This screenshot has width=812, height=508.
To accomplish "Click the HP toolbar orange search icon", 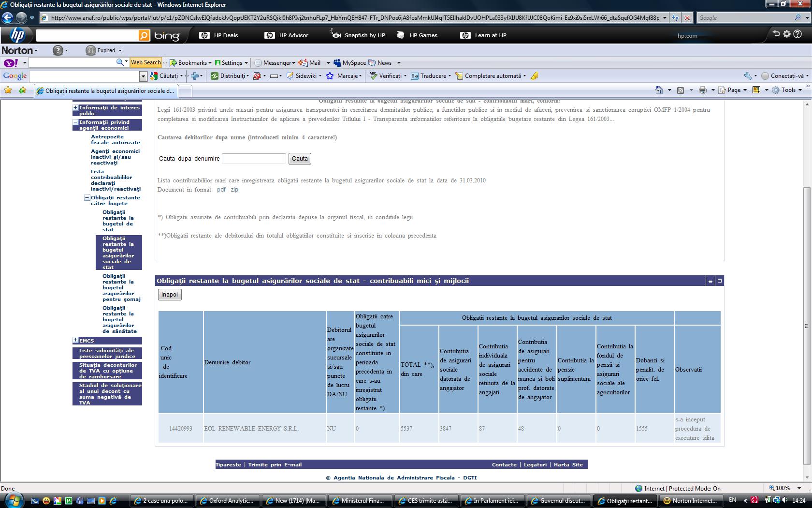I will pos(144,35).
